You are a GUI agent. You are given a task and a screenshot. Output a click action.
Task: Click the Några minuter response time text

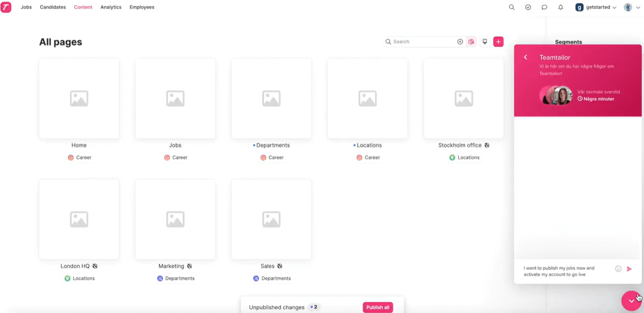599,99
